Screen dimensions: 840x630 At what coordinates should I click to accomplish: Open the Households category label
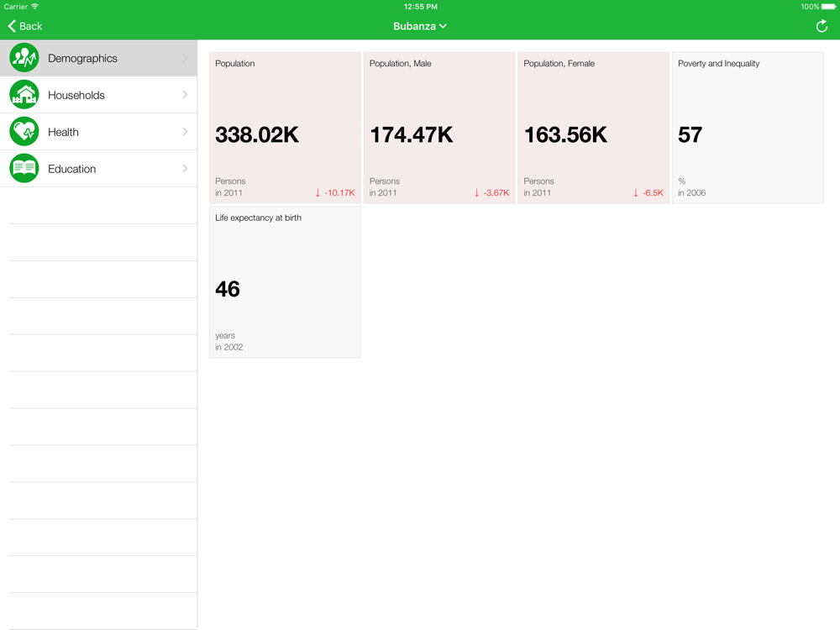pyautogui.click(x=76, y=95)
